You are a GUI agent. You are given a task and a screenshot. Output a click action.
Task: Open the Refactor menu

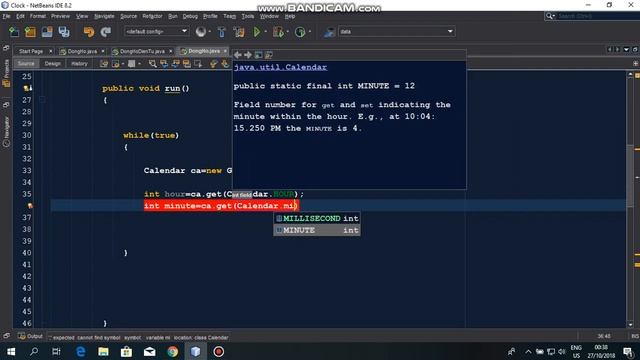click(152, 16)
